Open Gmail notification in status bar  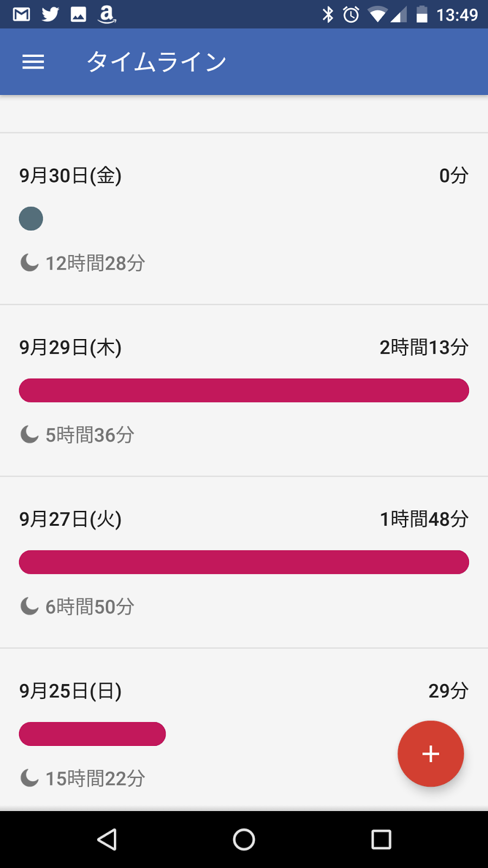point(21,14)
